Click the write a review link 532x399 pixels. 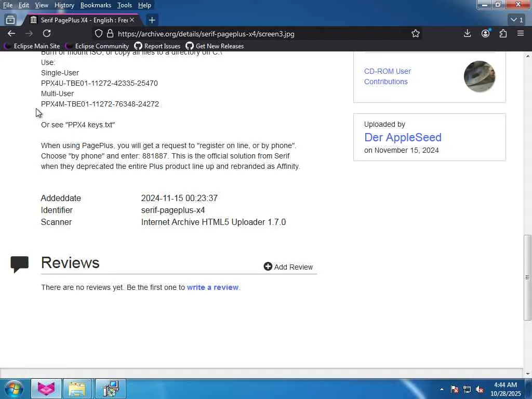[212, 287]
